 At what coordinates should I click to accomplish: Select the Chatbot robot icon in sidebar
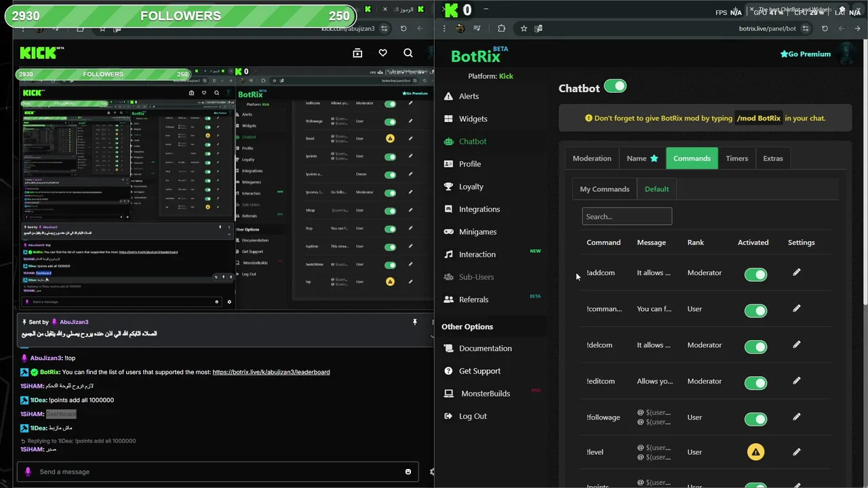click(x=448, y=142)
